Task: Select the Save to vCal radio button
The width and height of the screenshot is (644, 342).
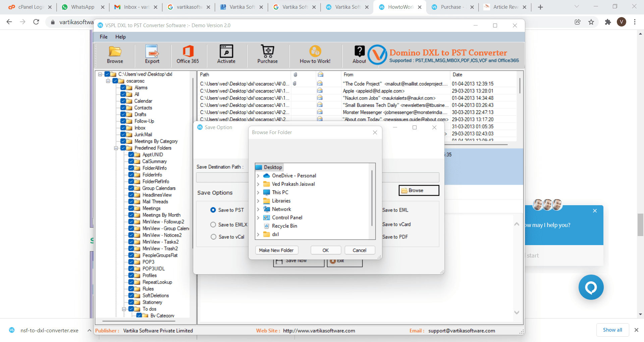Action: click(x=213, y=237)
